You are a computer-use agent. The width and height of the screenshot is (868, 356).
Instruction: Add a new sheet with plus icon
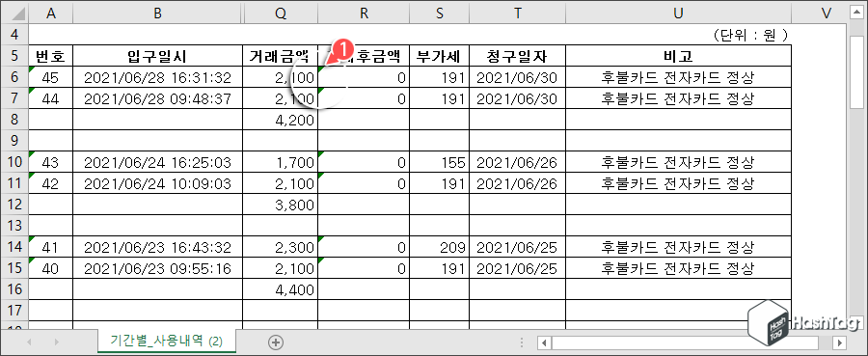[275, 342]
